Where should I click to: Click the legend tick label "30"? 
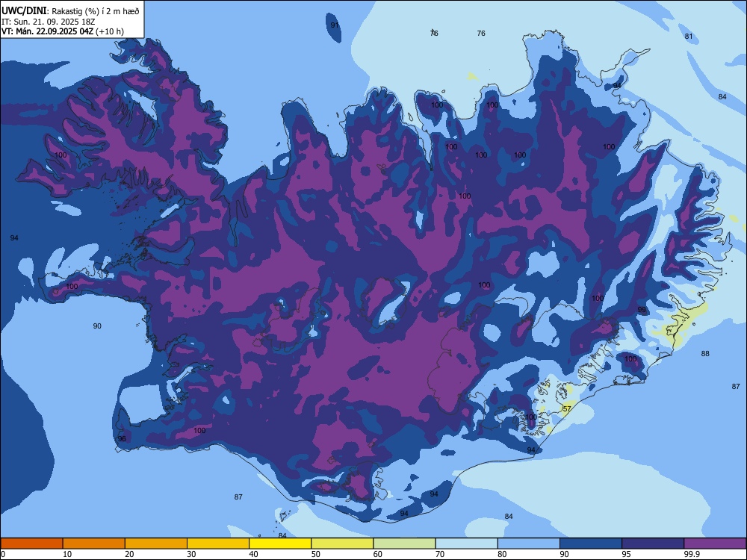tap(191, 554)
